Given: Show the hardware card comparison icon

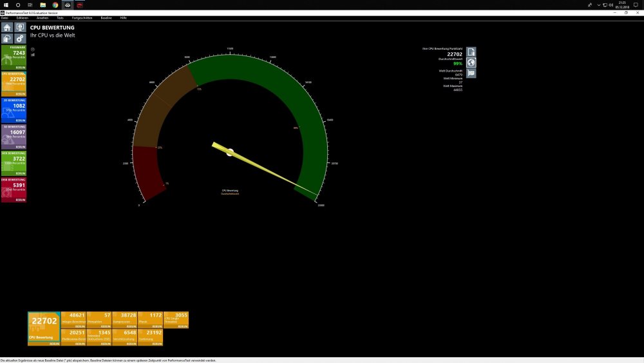Looking at the screenshot, I should click(x=471, y=73).
